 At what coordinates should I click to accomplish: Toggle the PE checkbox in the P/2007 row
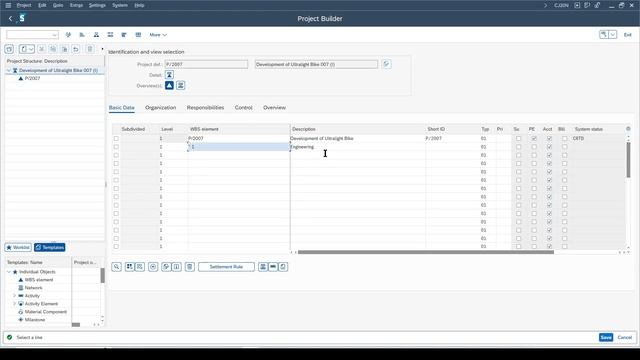534,138
